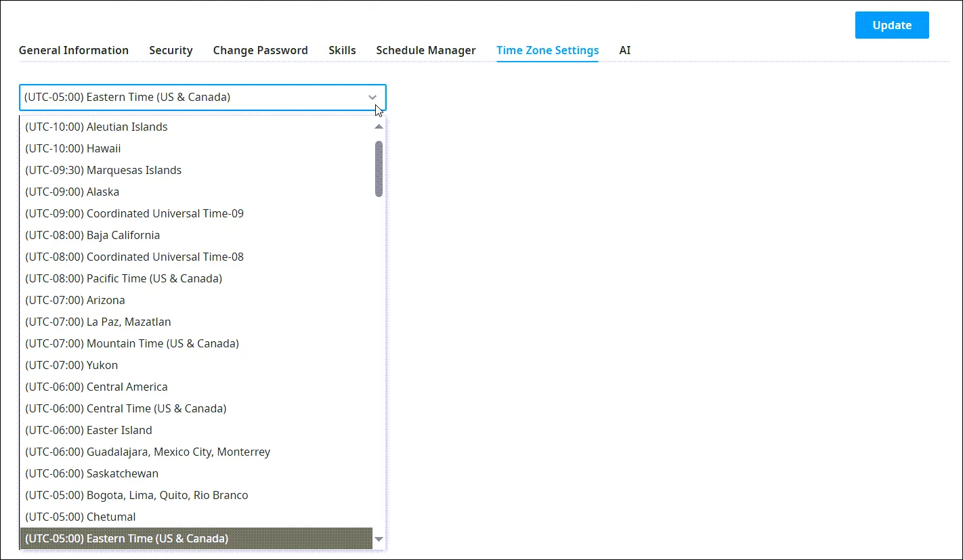Pick Mountain Time (US & Canada)
Screen dimensions: 963x560
click(x=196, y=343)
